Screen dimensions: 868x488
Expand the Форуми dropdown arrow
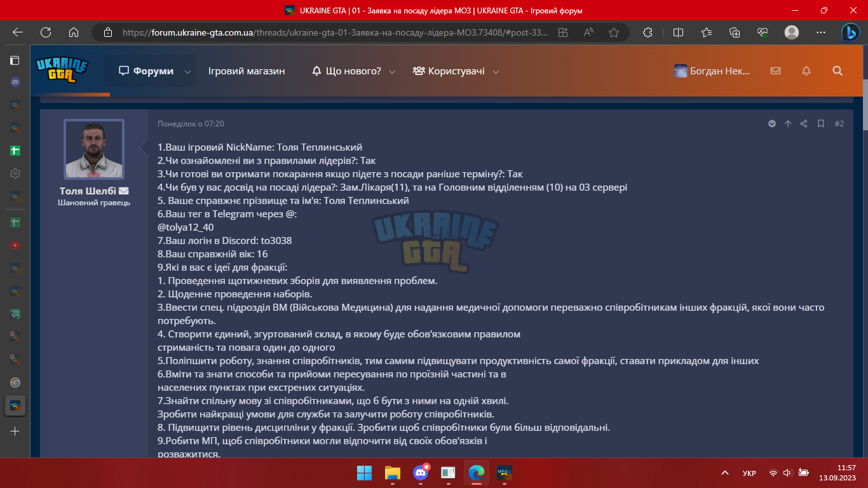[x=187, y=72]
